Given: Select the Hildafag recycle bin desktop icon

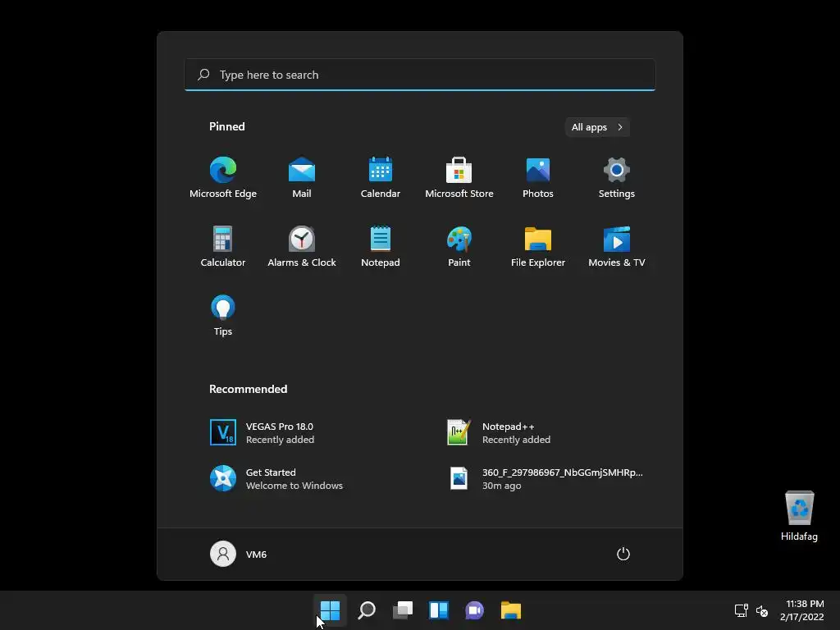Looking at the screenshot, I should 799,516.
